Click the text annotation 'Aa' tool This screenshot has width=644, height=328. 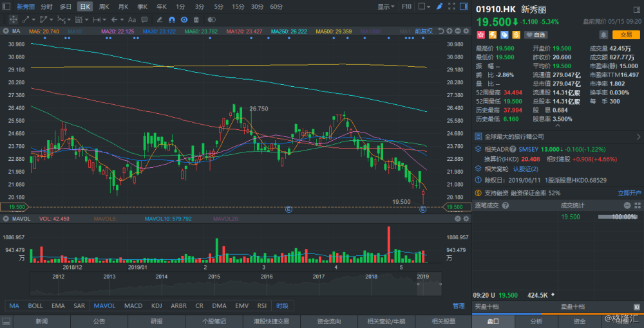(132, 20)
